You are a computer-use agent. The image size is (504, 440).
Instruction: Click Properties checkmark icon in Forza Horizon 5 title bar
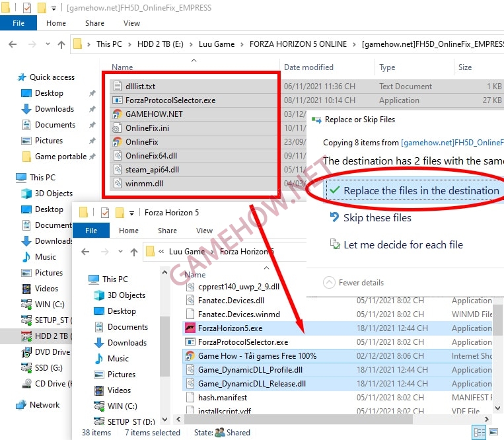point(105,213)
